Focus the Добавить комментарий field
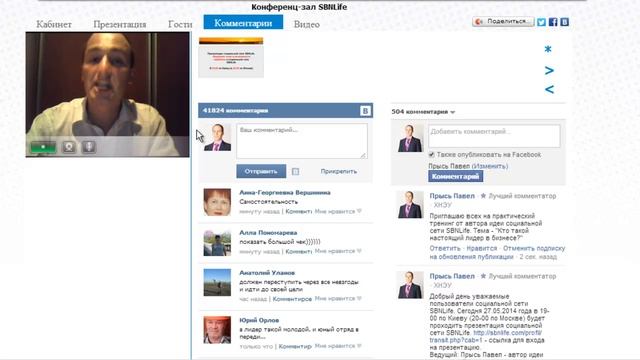640x360 pixels. [494, 136]
